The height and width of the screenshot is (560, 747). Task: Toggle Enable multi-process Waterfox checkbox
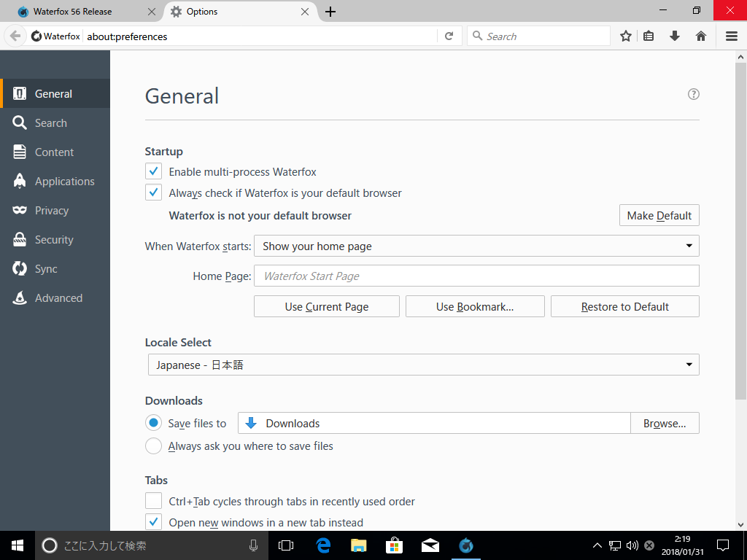(x=153, y=171)
